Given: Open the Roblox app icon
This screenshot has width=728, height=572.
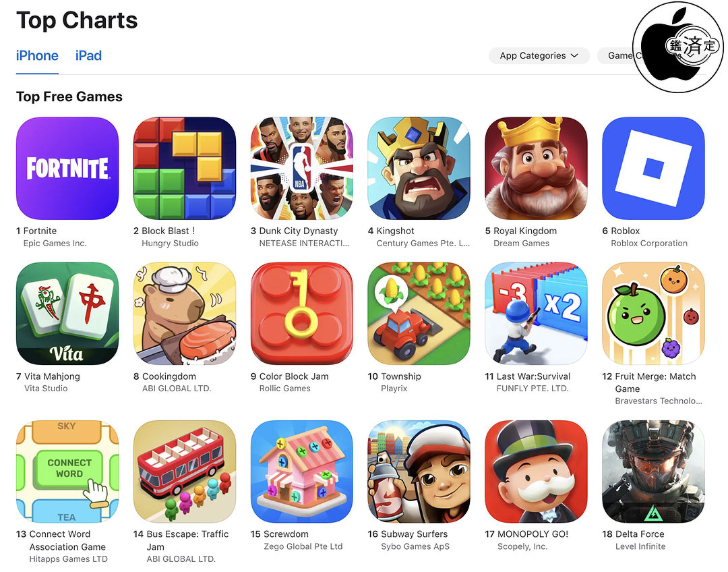Looking at the screenshot, I should coord(653,168).
